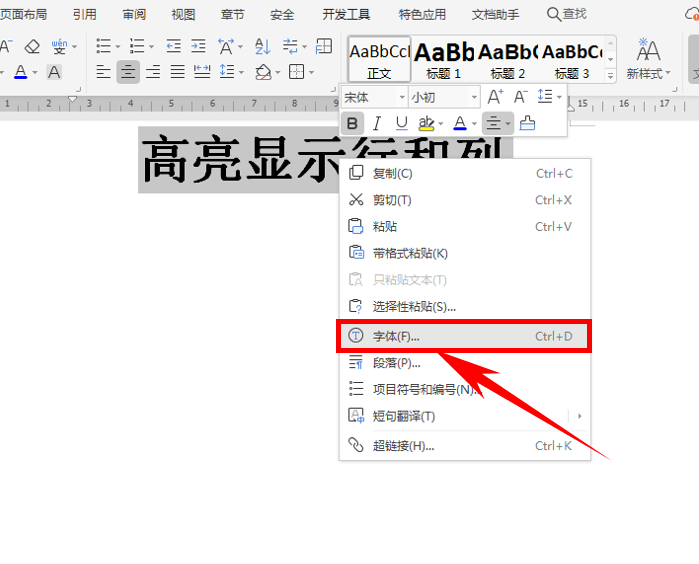Viewport: 699px width, 564px height.
Task: Apply the 标题 3 heading style
Action: [x=572, y=59]
